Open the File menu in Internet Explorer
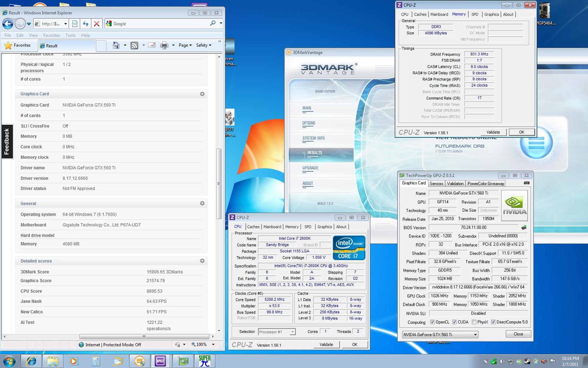 click(8, 35)
